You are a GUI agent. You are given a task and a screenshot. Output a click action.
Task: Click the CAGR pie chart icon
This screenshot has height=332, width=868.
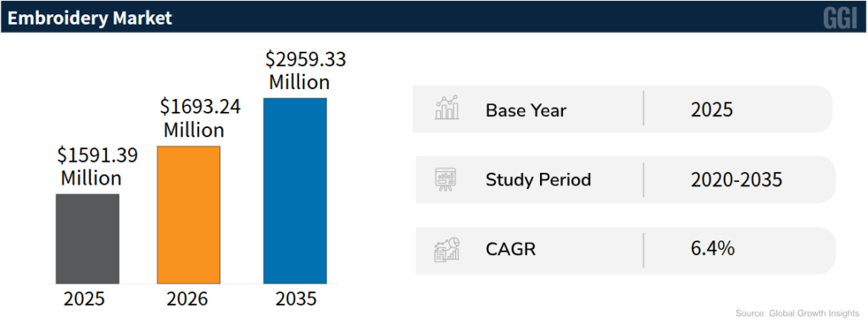tap(447, 250)
